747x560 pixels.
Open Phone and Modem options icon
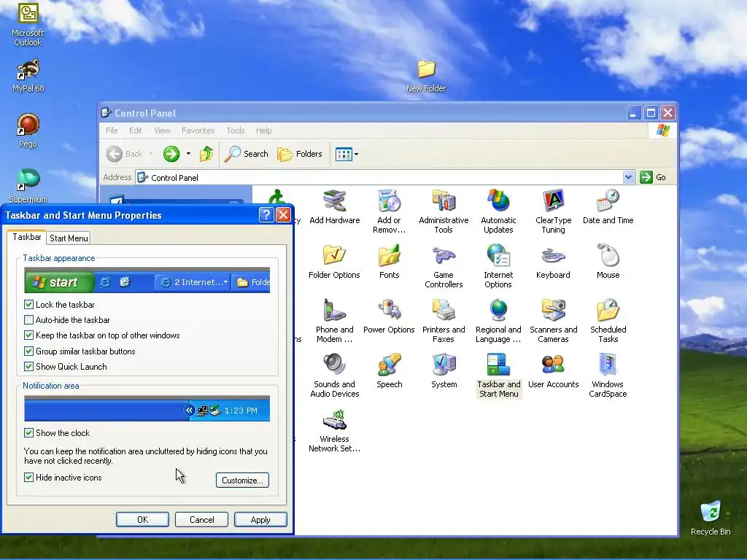(x=334, y=321)
